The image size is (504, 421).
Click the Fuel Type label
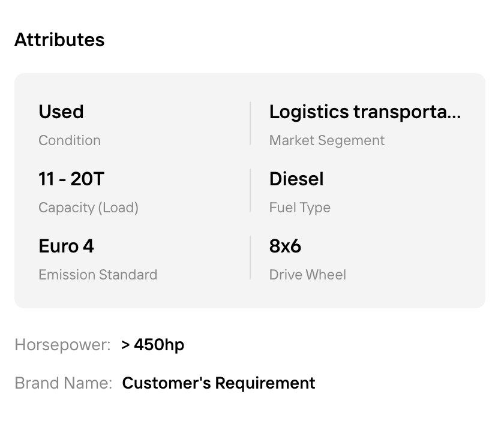[x=300, y=208]
